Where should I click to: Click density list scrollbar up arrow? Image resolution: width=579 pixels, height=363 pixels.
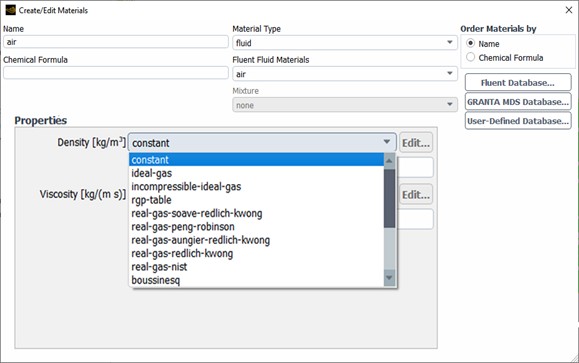tap(389, 161)
